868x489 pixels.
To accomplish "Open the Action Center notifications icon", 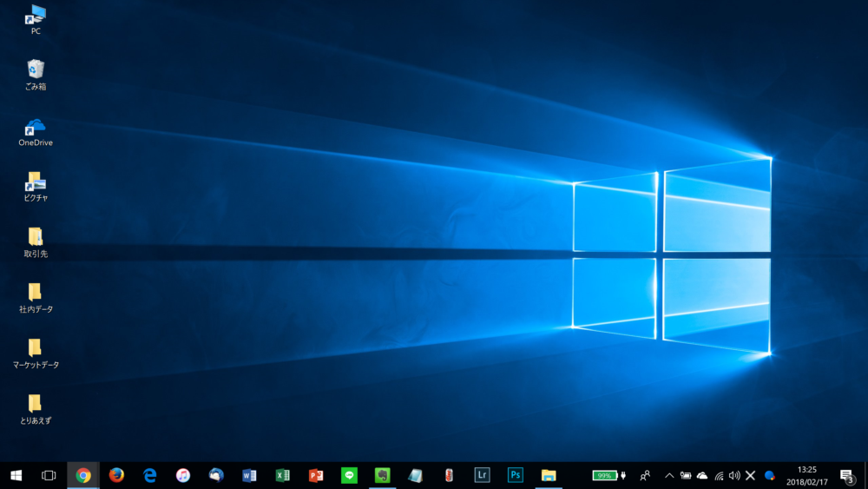I will point(847,476).
